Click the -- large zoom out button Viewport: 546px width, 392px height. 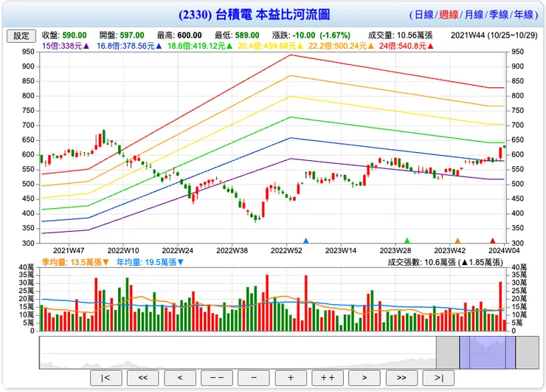[217, 378]
